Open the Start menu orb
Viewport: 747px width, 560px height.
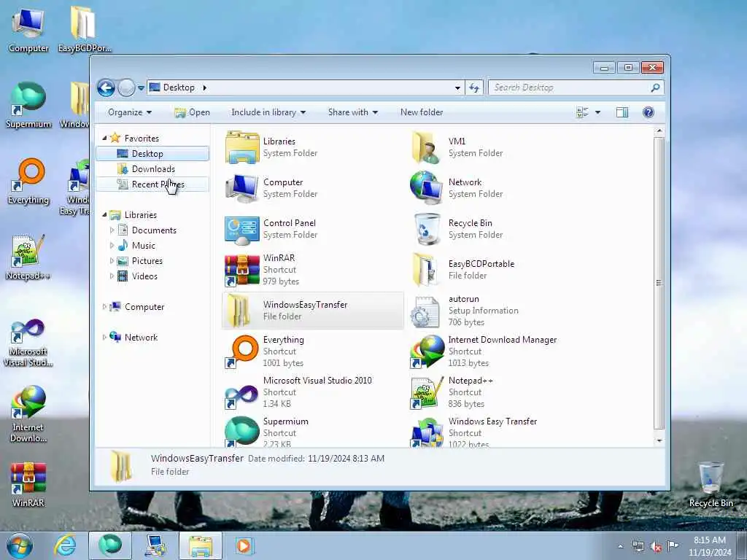(20, 545)
